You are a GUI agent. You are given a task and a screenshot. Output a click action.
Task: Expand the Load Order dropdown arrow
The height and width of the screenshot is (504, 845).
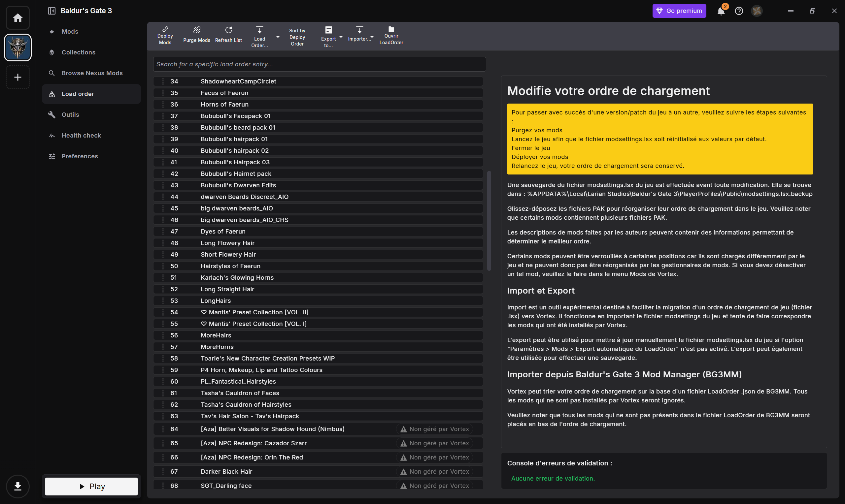coord(278,37)
